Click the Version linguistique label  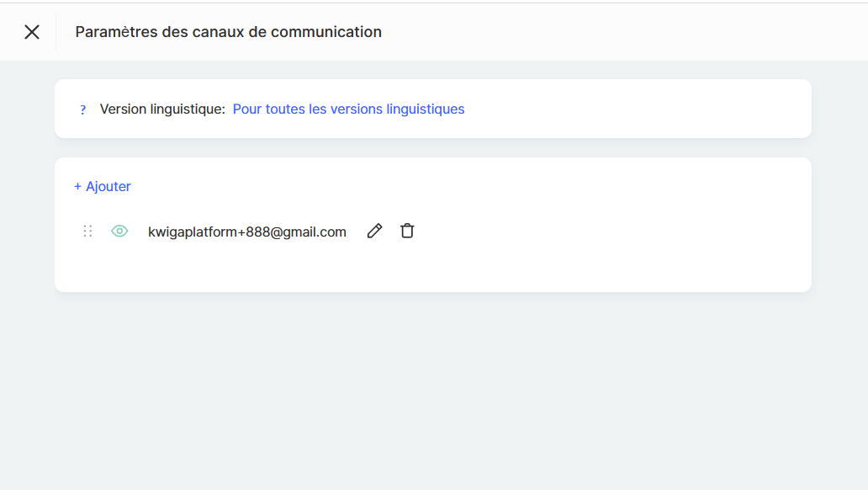(162, 109)
